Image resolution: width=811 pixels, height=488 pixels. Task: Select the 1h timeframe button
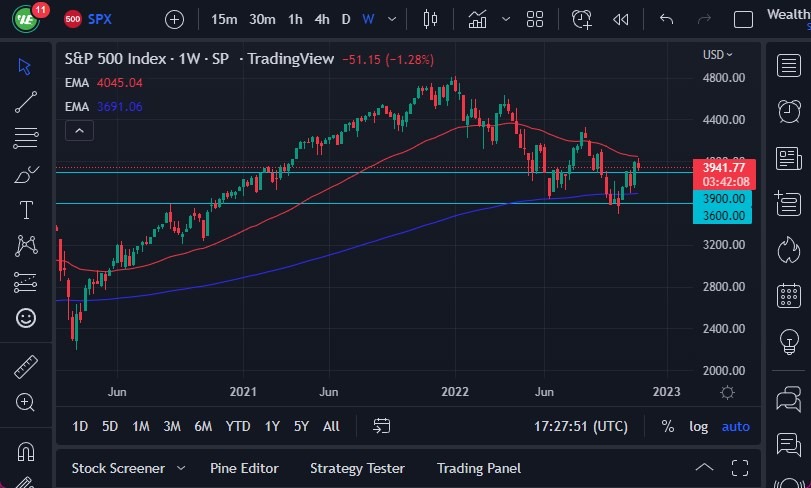[x=295, y=19]
